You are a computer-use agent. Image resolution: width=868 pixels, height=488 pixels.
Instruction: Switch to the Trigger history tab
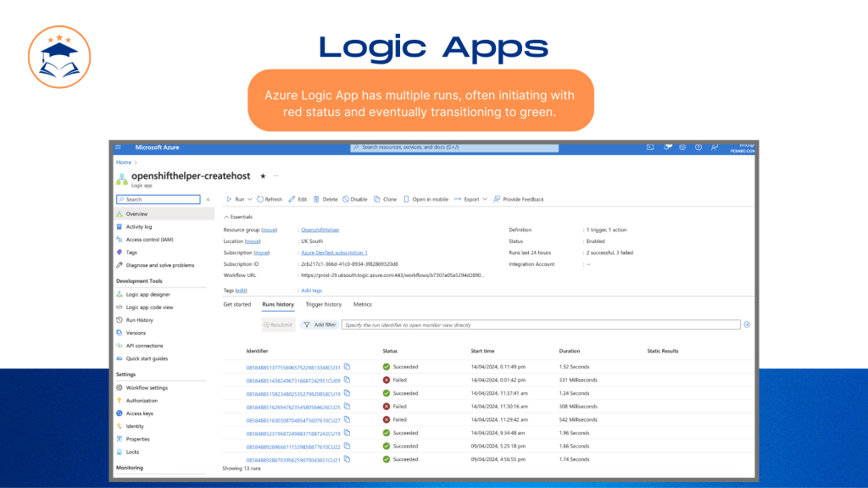coord(323,304)
